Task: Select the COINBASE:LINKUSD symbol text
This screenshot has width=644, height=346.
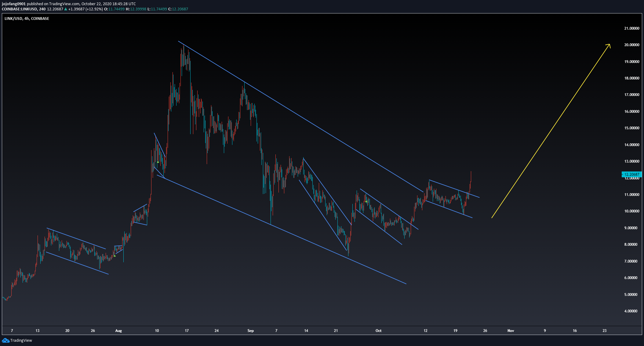Action: pos(20,9)
